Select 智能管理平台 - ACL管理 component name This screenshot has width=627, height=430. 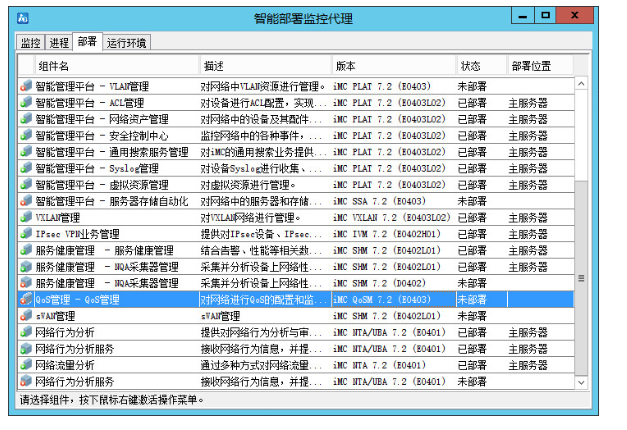(90, 103)
